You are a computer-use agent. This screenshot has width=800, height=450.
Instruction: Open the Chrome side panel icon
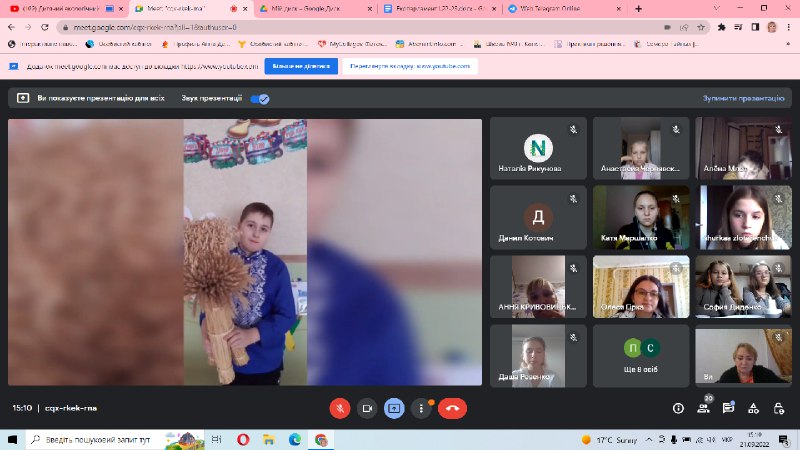pos(755,27)
